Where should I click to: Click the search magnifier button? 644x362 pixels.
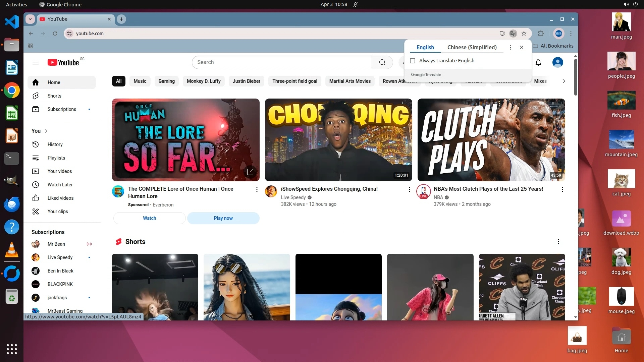coord(382,62)
